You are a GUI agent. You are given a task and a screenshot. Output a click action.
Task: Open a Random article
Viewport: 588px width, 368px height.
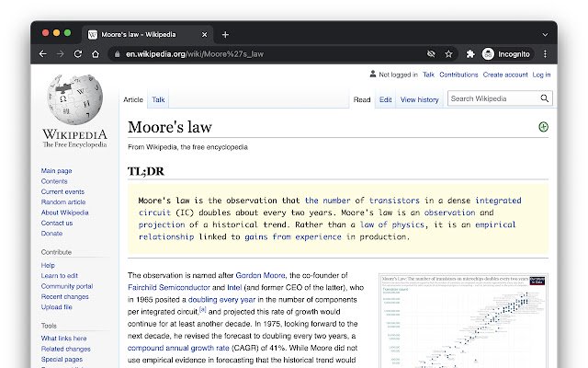pyautogui.click(x=63, y=202)
